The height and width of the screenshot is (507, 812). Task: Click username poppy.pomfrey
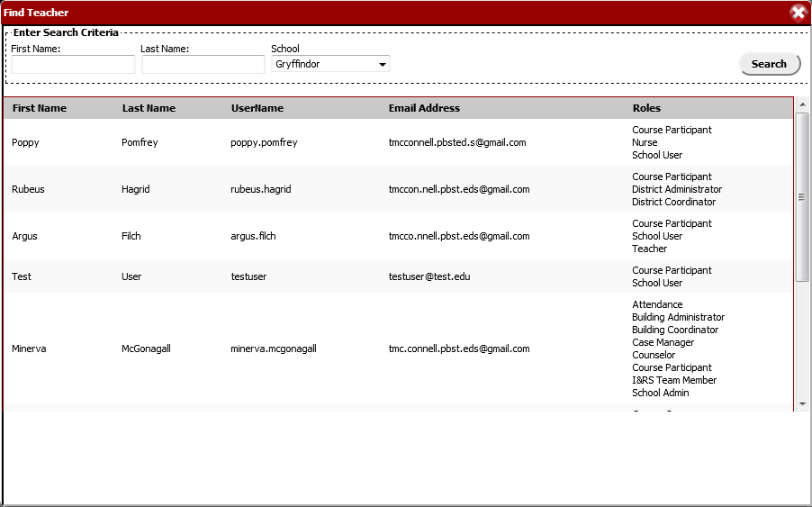264,142
